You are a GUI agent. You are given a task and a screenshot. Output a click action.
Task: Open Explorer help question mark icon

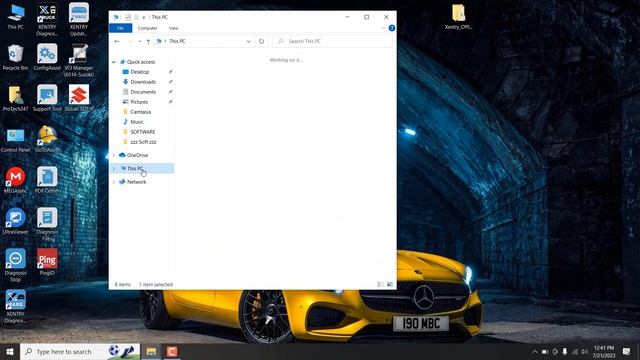pyautogui.click(x=391, y=28)
